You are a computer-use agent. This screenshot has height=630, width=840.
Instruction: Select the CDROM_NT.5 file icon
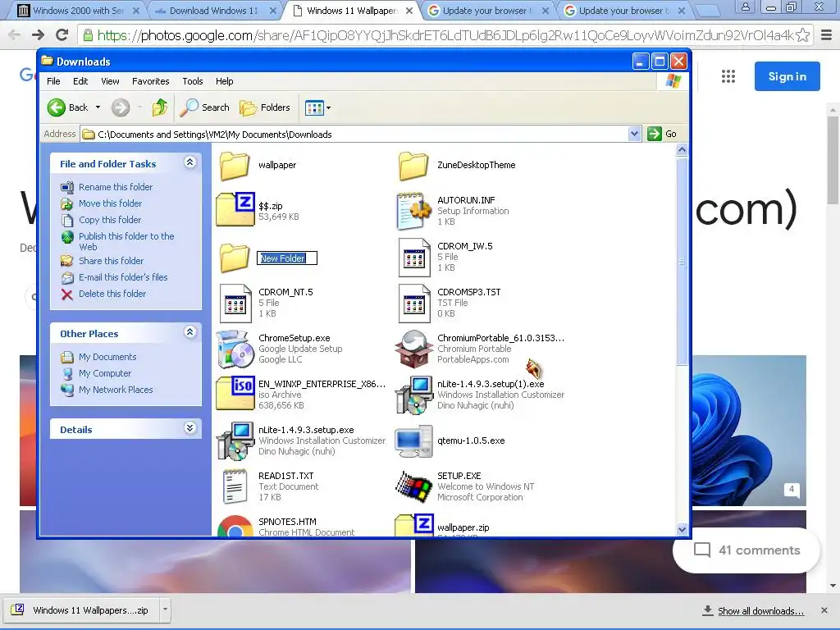[x=235, y=304]
